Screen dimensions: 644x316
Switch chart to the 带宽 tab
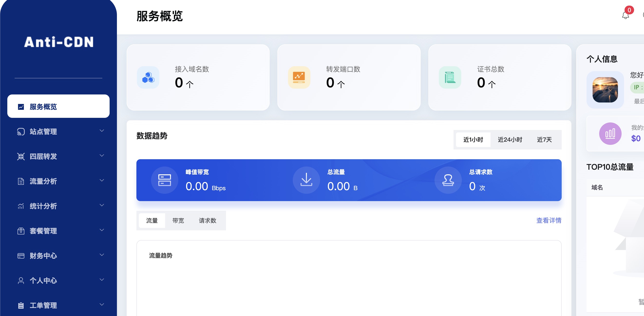[178, 221]
